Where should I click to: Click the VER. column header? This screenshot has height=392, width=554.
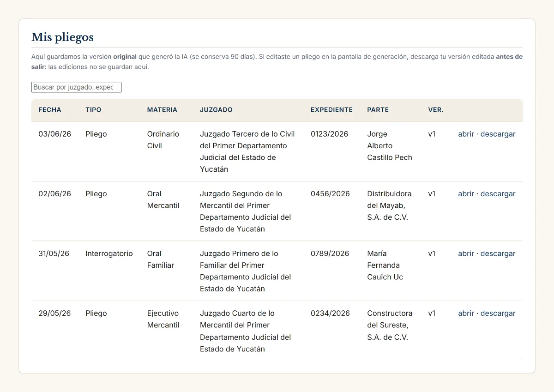(x=436, y=110)
